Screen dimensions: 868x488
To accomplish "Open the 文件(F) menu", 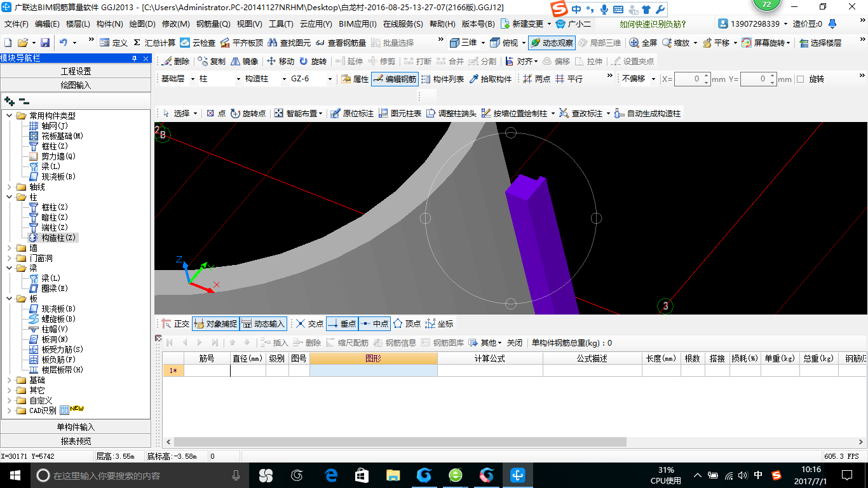I will (17, 24).
